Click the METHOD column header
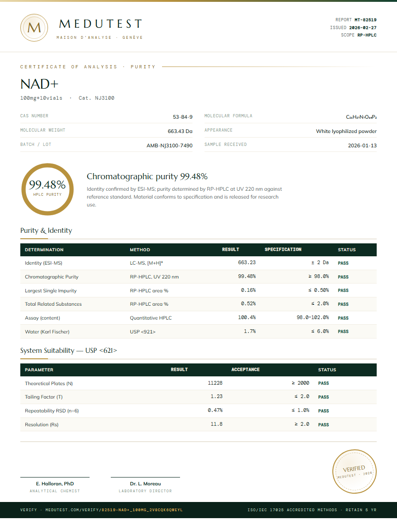The width and height of the screenshot is (397, 532). [x=140, y=250]
